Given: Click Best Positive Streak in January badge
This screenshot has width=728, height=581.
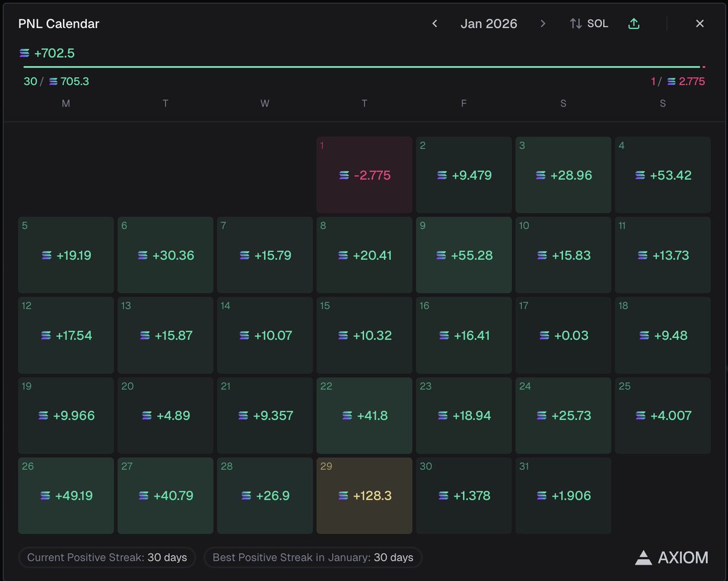Looking at the screenshot, I should click(x=313, y=557).
